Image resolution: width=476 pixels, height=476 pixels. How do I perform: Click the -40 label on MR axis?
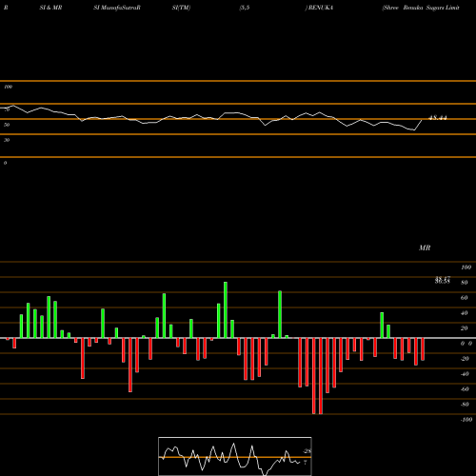(465, 374)
